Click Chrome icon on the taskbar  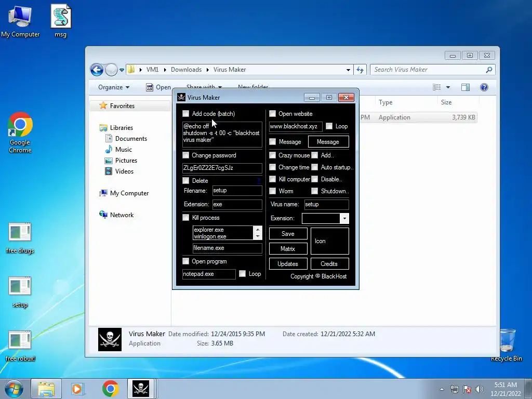pyautogui.click(x=110, y=389)
